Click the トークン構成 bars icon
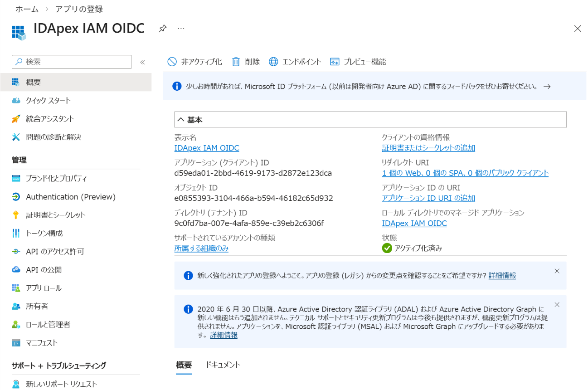The height and width of the screenshot is (390, 588). [16, 233]
